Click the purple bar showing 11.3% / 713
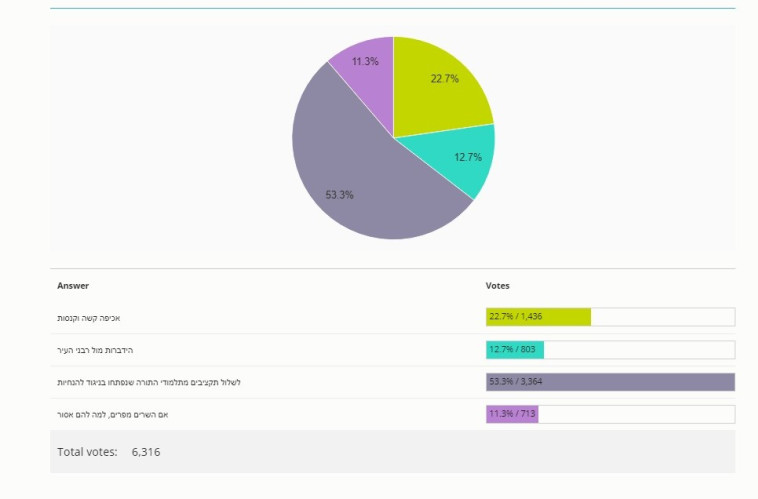Image resolution: width=758 pixels, height=499 pixels. click(x=511, y=414)
